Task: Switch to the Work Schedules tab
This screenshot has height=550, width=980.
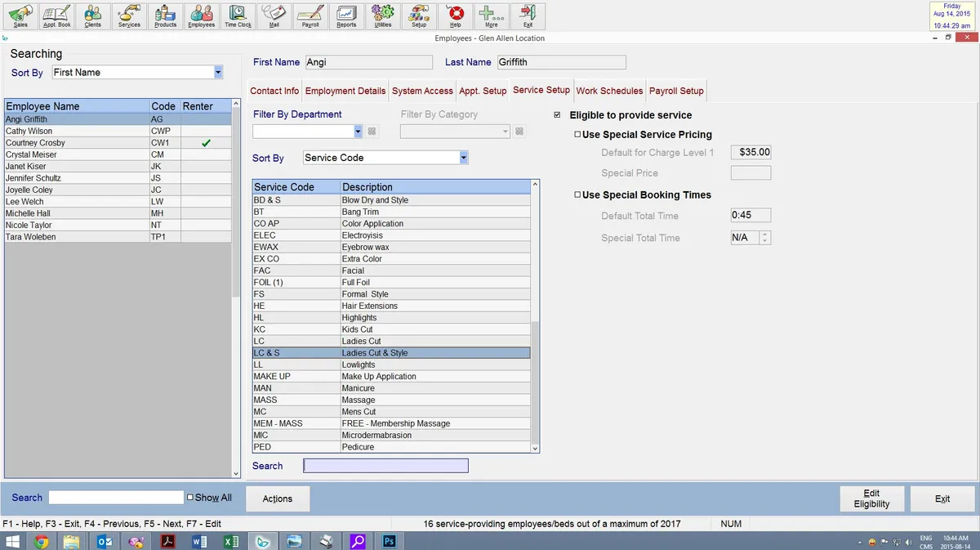Action: click(x=609, y=91)
